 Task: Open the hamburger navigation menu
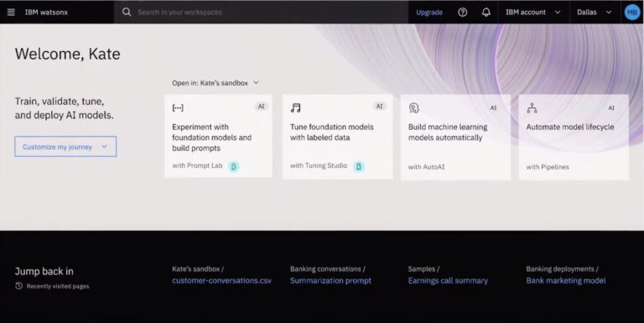(11, 13)
